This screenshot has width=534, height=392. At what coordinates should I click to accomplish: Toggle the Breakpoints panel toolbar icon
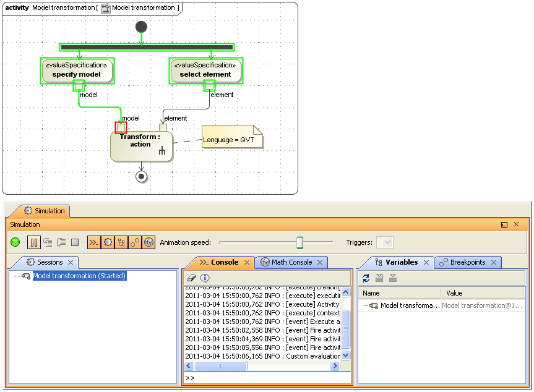(135, 242)
